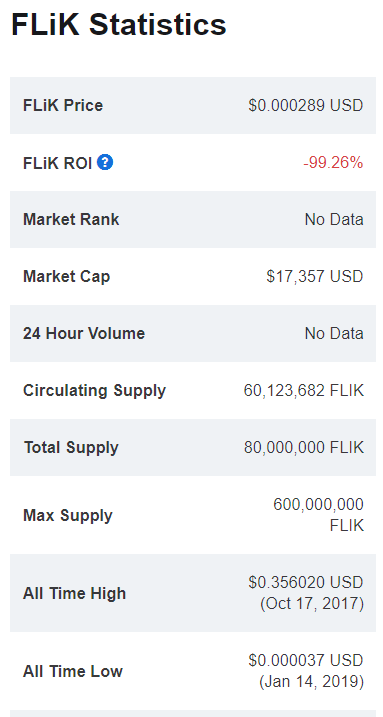Click the FLiK Statistics heading
Image resolution: width=383 pixels, height=717 pixels.
coord(119,24)
